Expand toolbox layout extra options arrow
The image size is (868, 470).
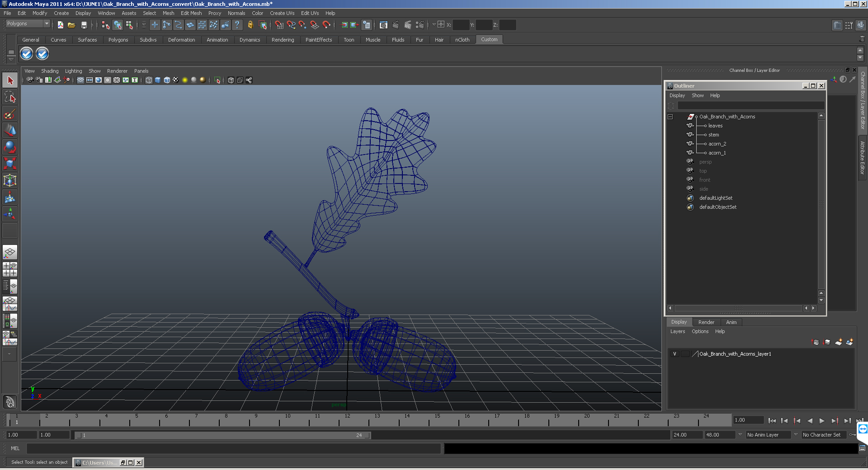9,355
